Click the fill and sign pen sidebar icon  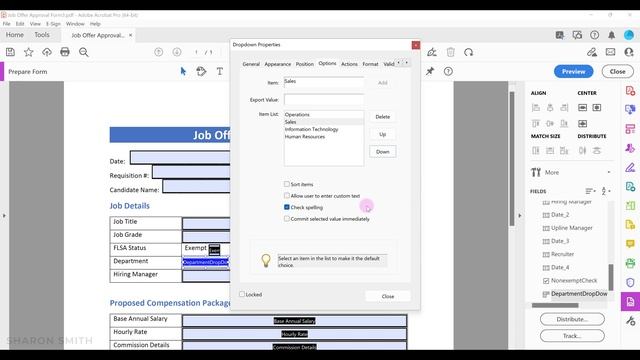pos(630,167)
